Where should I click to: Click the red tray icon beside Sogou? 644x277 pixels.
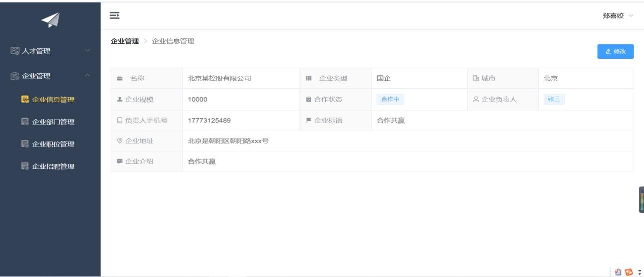coord(618,272)
